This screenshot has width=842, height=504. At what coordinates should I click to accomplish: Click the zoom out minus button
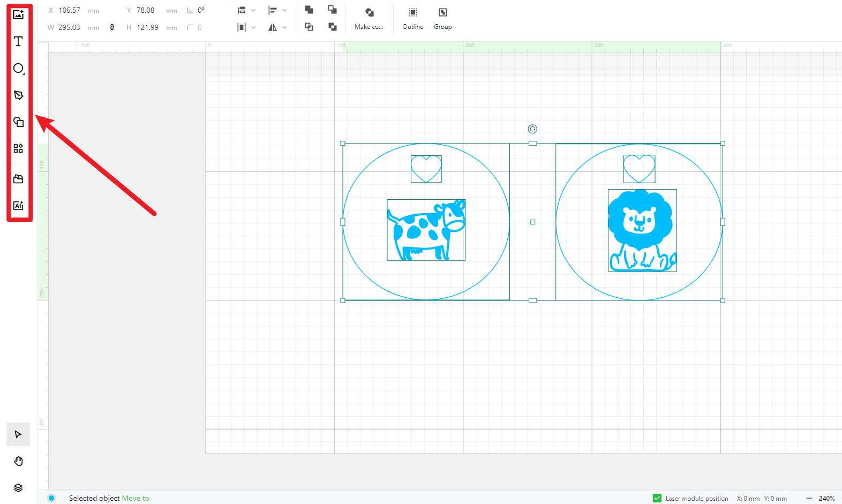(x=809, y=498)
